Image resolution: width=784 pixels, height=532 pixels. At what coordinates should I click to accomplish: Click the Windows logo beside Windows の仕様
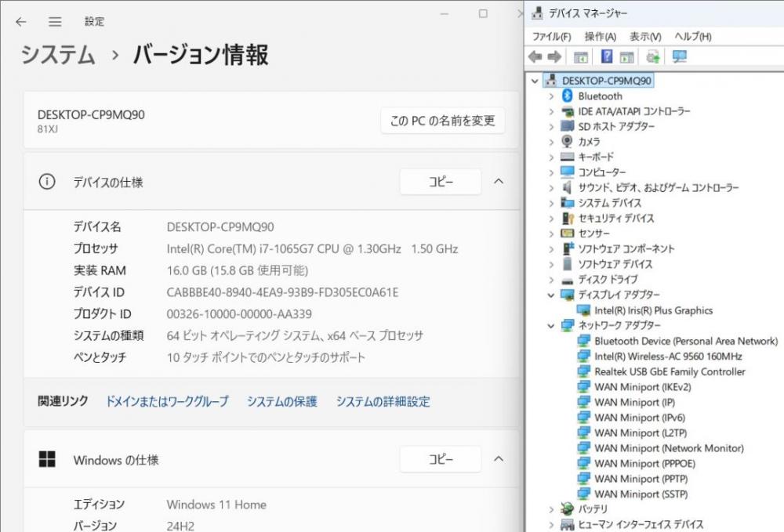click(x=47, y=459)
